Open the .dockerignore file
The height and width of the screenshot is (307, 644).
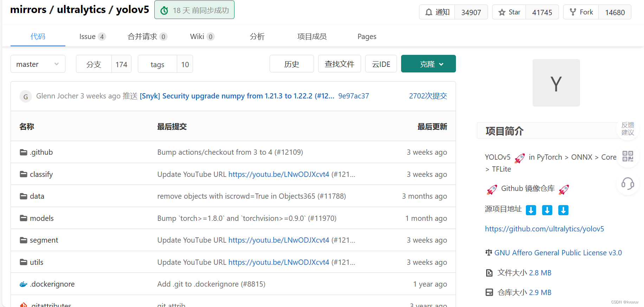click(52, 284)
